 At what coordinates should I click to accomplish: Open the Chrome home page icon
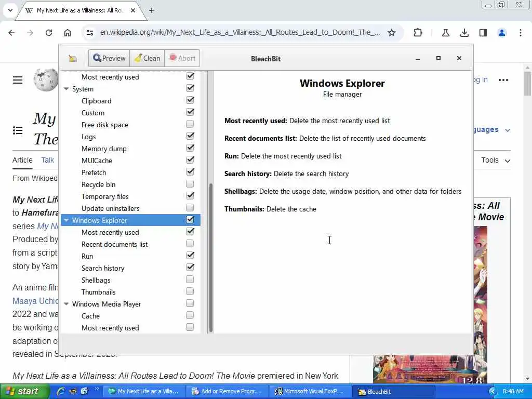pyautogui.click(x=68, y=33)
